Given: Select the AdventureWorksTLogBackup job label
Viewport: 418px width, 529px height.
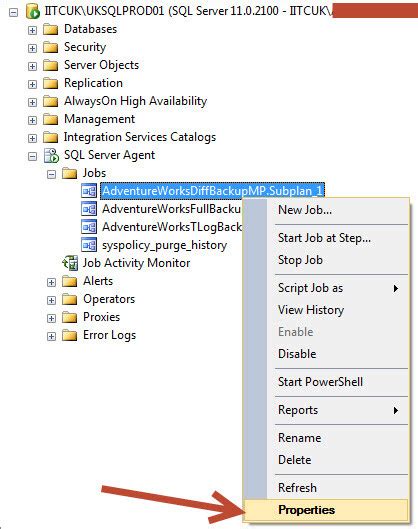Looking at the screenshot, I should [172, 227].
